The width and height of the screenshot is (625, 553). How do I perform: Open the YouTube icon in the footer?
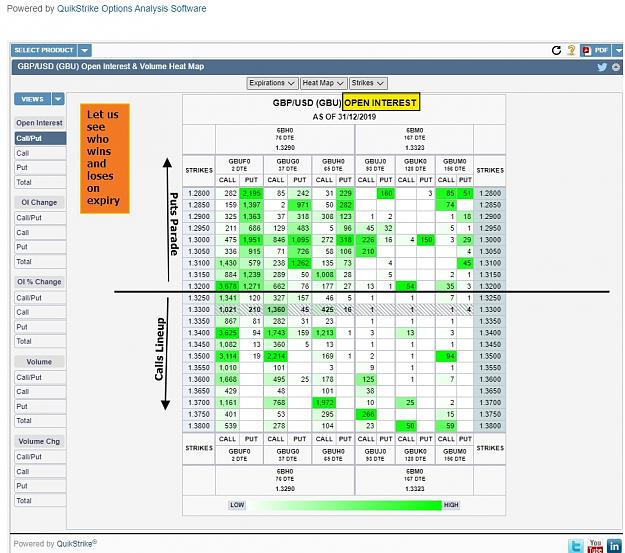(x=595, y=545)
